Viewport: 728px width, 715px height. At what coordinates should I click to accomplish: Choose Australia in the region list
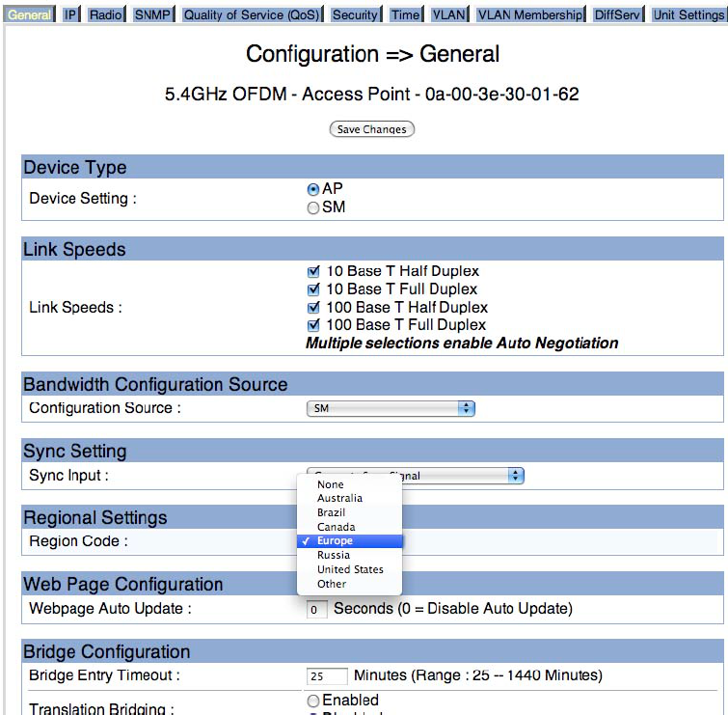349,498
